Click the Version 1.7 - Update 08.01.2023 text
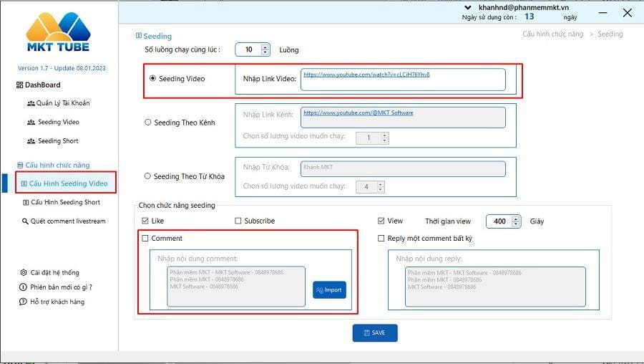The height and width of the screenshot is (364, 644). click(62, 68)
